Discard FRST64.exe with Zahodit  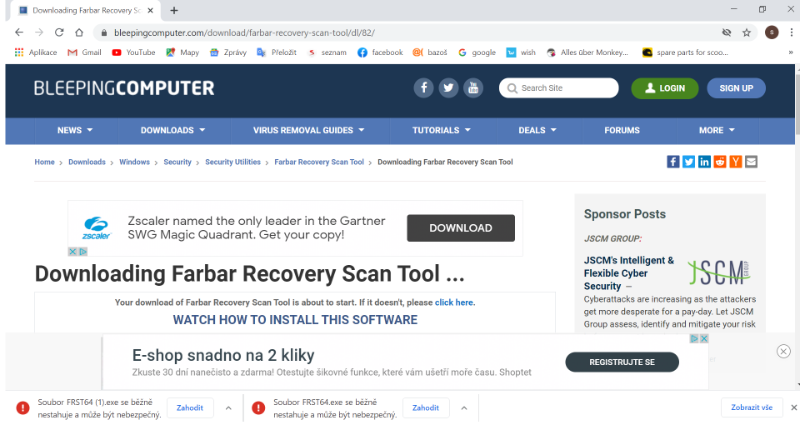click(x=426, y=408)
